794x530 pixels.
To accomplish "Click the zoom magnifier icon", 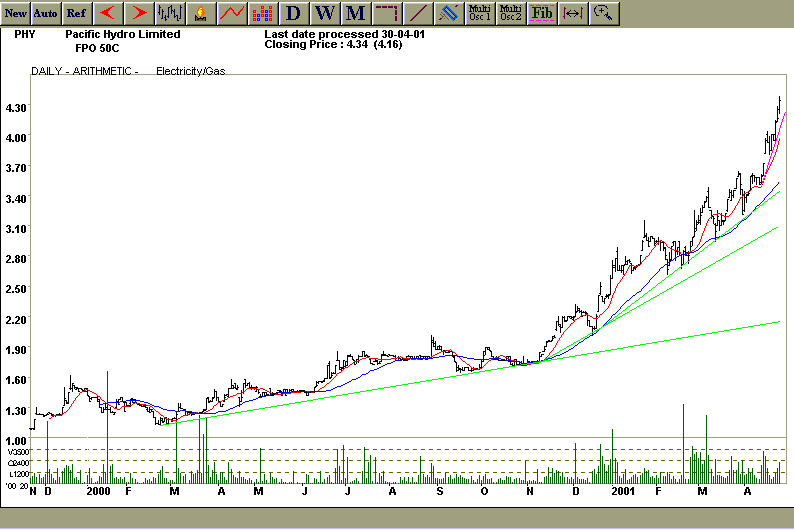I will click(603, 13).
